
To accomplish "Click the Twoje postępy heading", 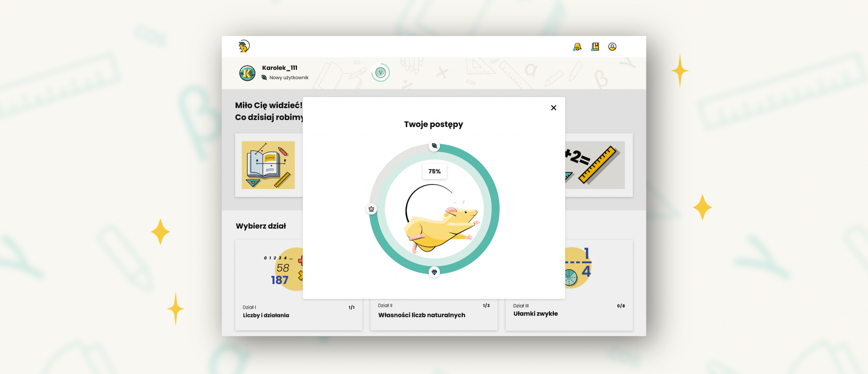I will click(x=434, y=124).
